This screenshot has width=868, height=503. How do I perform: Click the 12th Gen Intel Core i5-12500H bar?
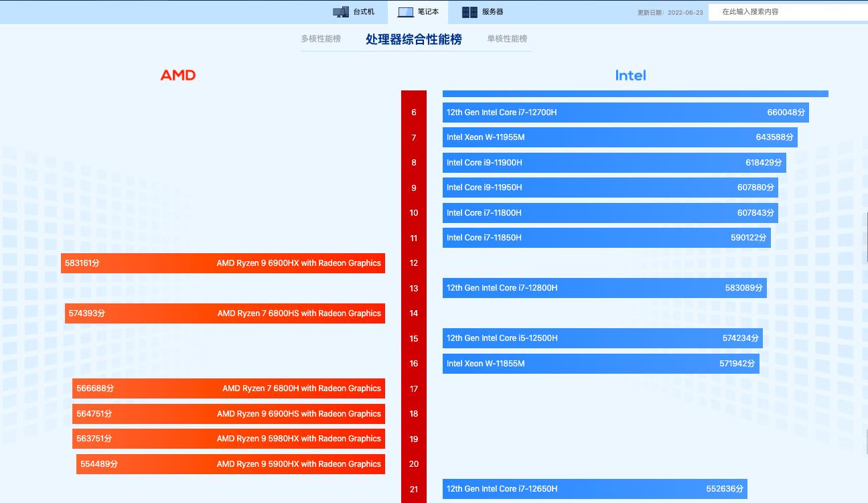tap(601, 338)
